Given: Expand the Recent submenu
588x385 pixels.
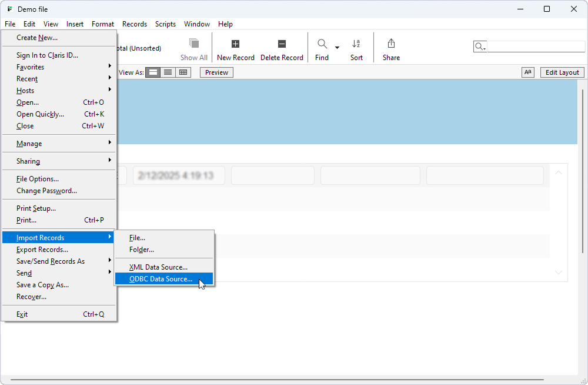Looking at the screenshot, I should coord(109,78).
